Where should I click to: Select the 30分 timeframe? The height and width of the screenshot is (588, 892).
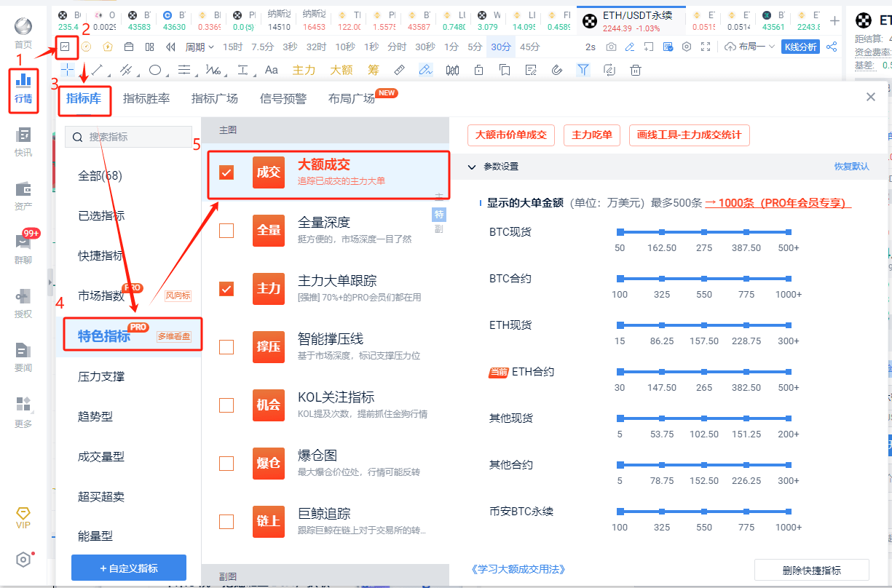[501, 47]
